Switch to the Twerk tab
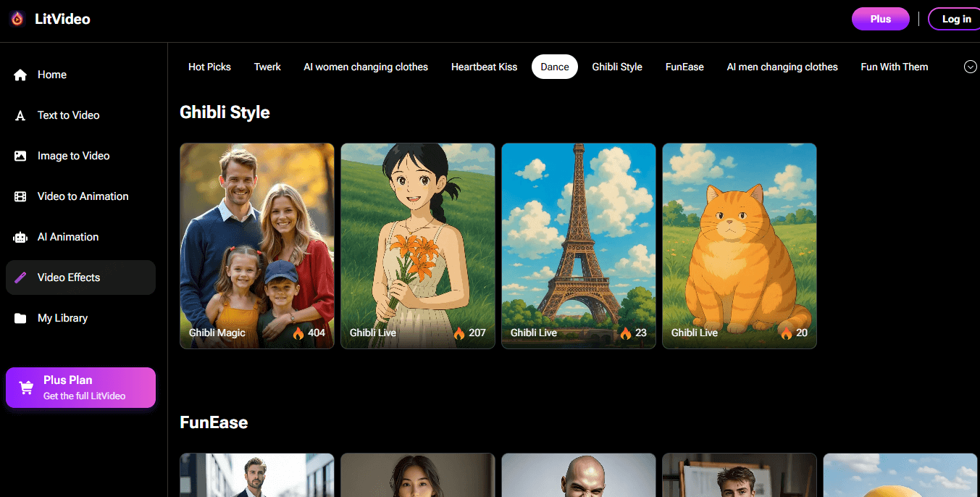The image size is (980, 497). point(267,67)
